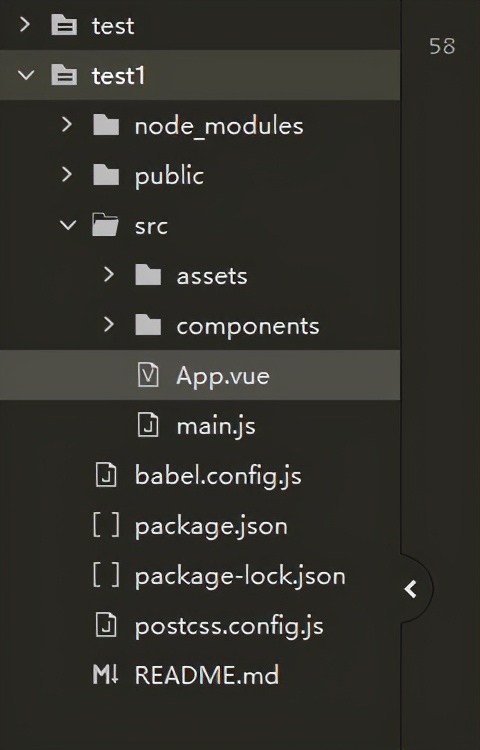This screenshot has height=750, width=480.
Task: Click the markdown icon beside README.md
Action: click(x=105, y=675)
